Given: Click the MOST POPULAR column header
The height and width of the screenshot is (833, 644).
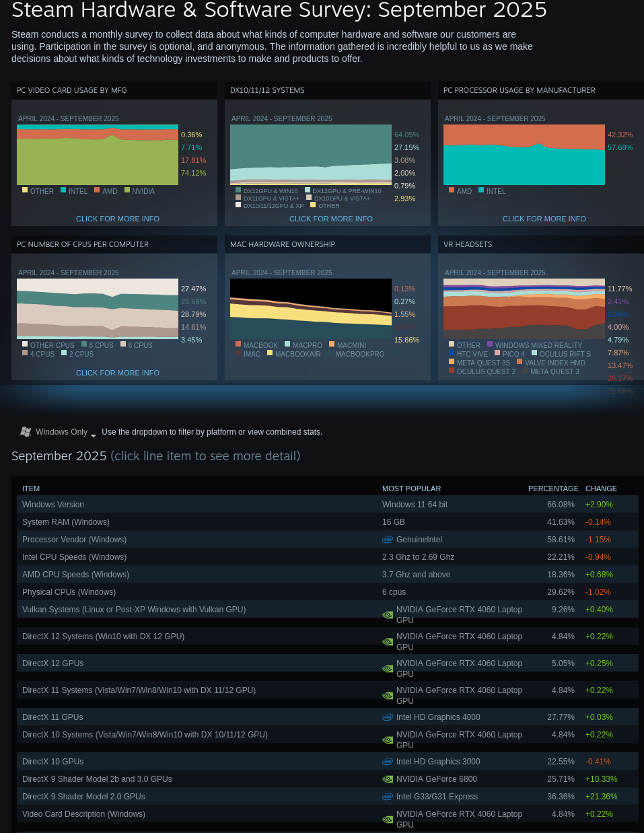Looking at the screenshot, I should [x=412, y=488].
